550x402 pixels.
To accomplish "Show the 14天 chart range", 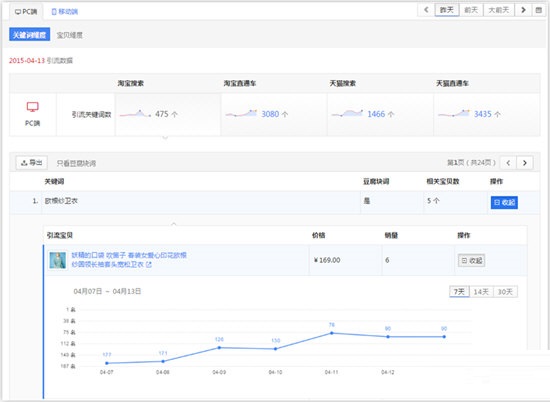I will click(x=481, y=292).
